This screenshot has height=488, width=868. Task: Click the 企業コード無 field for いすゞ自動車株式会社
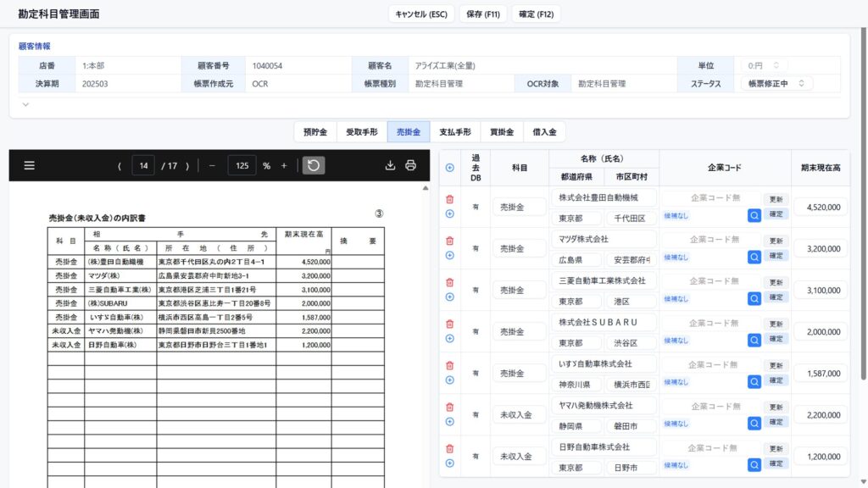712,364
